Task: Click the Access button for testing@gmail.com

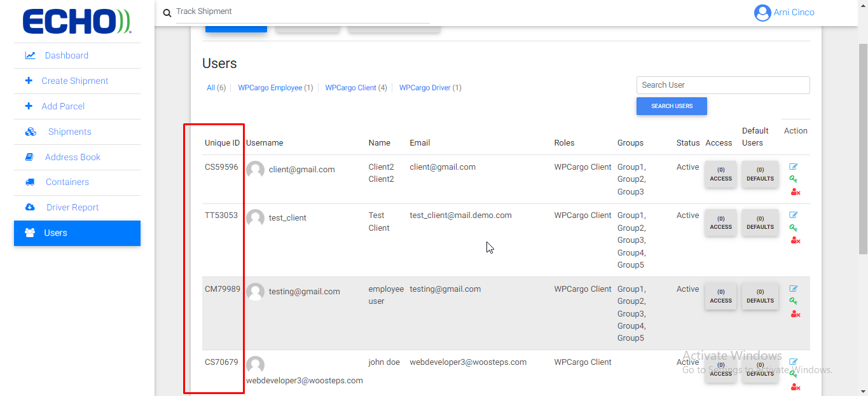Action: coord(720,296)
